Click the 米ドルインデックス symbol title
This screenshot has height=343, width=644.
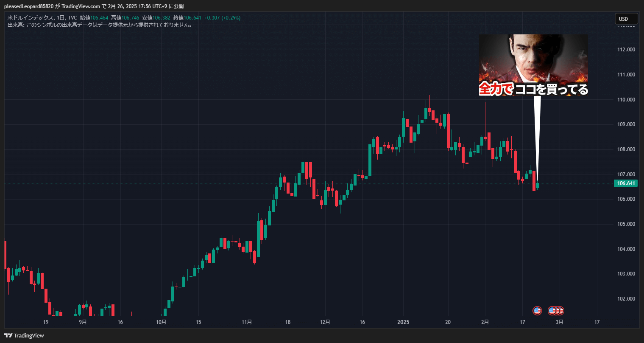point(31,18)
